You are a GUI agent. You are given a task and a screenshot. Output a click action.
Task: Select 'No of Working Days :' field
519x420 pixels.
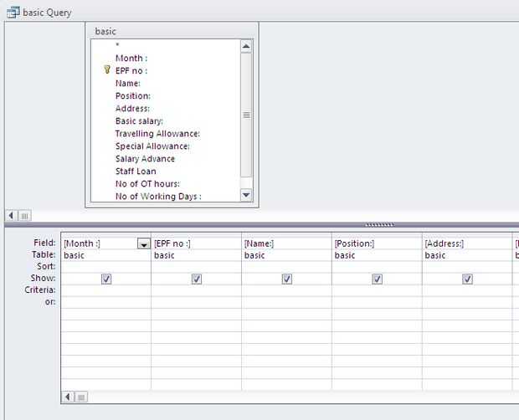point(158,197)
